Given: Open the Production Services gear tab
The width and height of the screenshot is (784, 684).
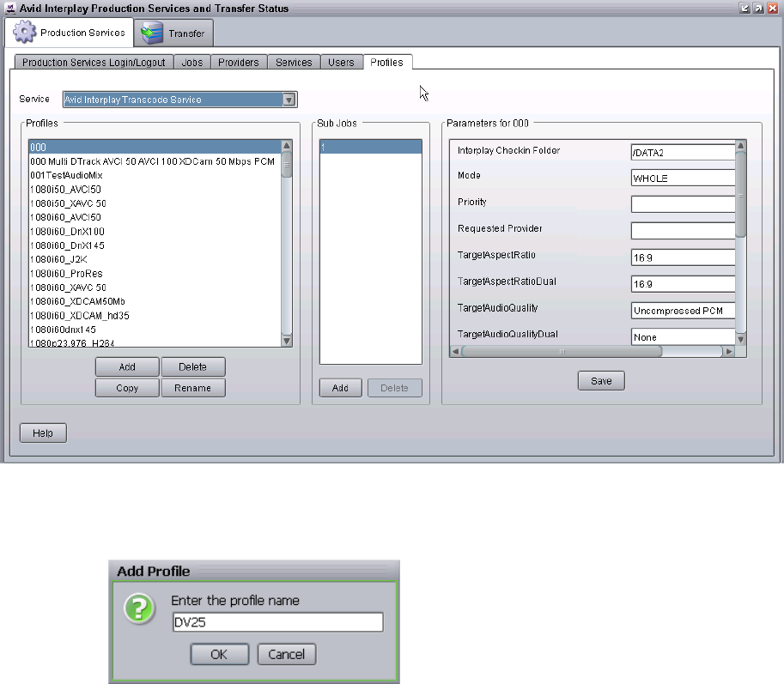Looking at the screenshot, I should click(x=70, y=33).
